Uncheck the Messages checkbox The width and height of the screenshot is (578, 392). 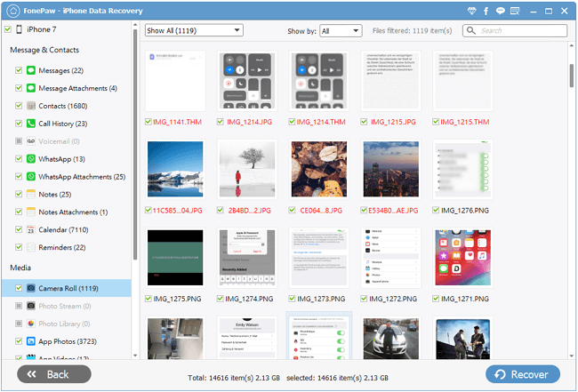(19, 70)
